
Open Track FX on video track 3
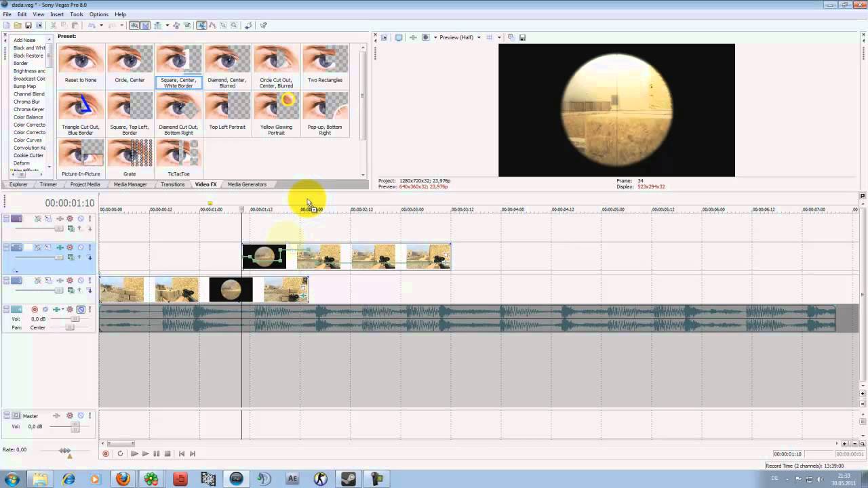(60, 280)
